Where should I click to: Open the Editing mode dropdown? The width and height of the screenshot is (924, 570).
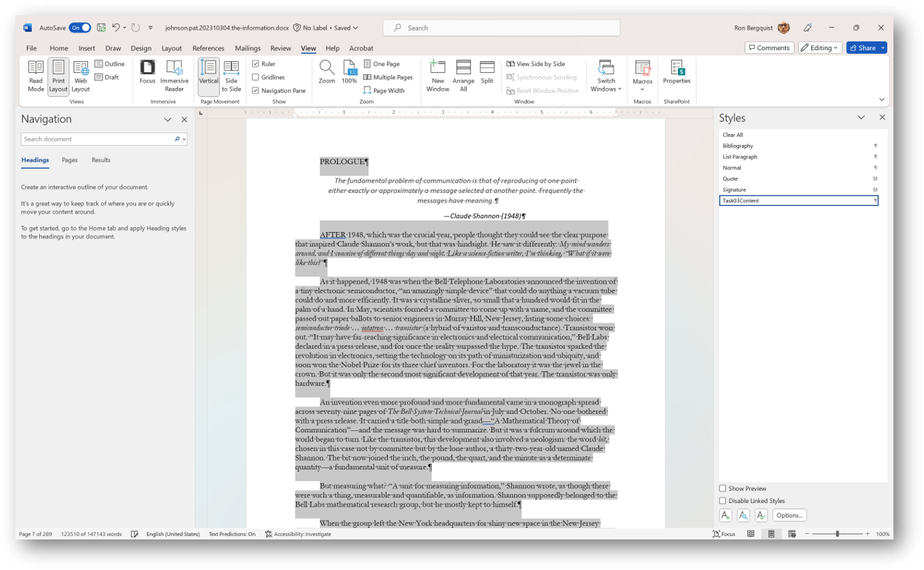coord(819,47)
